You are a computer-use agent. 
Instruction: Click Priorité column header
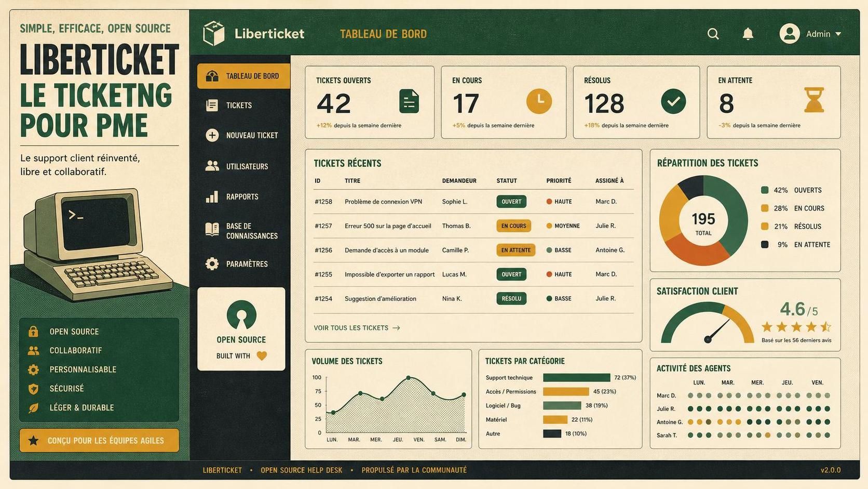tap(559, 181)
